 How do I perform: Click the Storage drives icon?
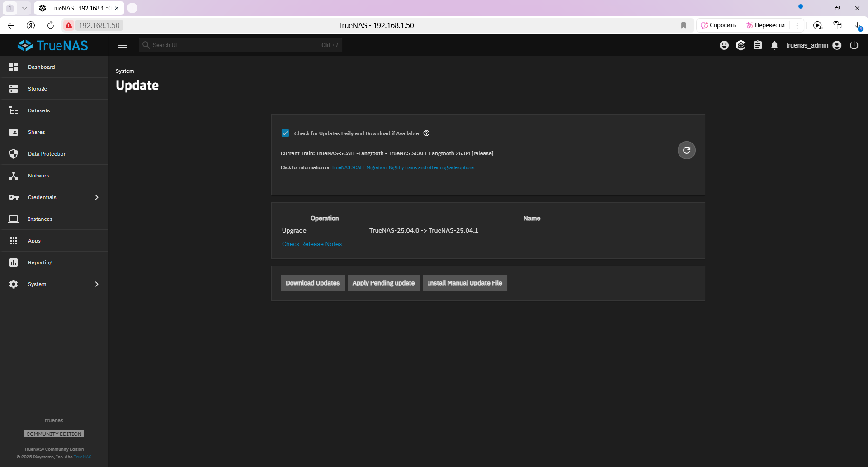tap(14, 89)
